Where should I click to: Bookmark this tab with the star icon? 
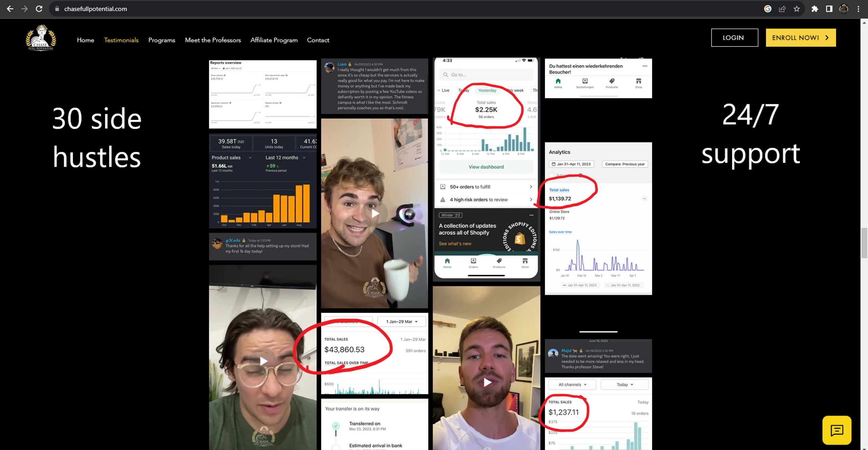click(797, 9)
